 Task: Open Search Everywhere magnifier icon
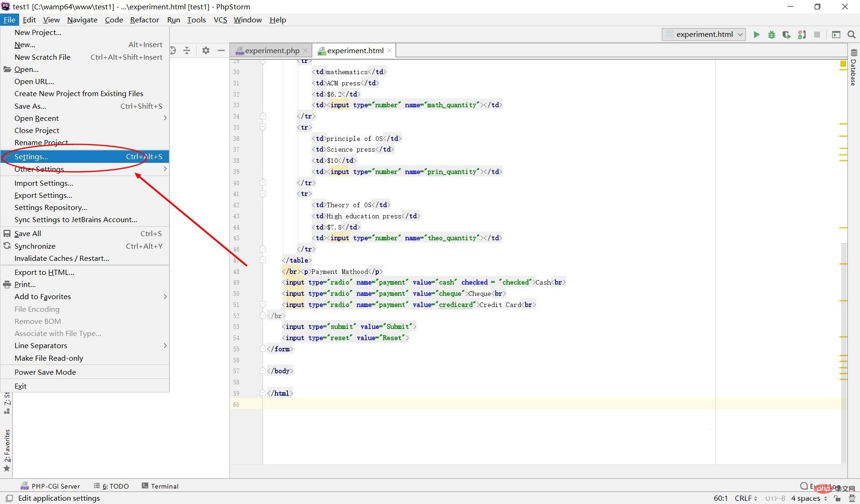851,35
